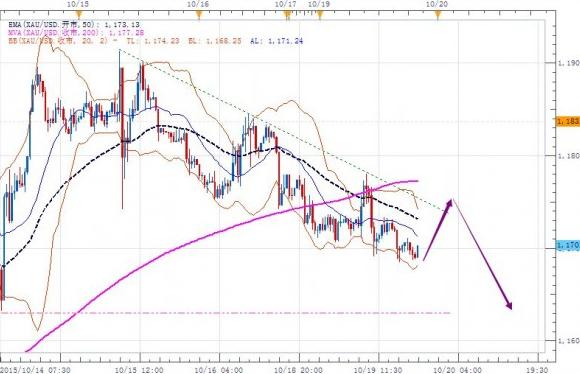The image size is (580, 374).
Task: Select the MVA(XAU/USD, 200) indicator label
Action: (76, 33)
